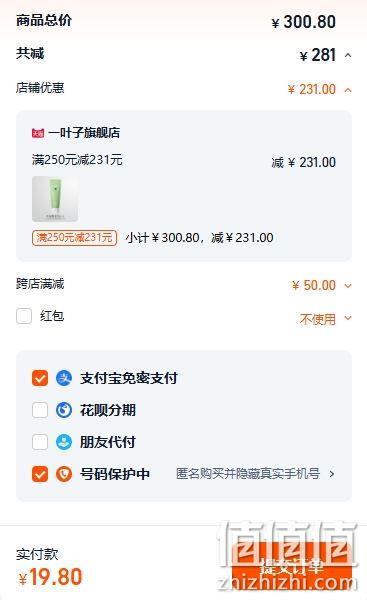Check the 红包 checkbox
Viewport: 367px width, 600px height.
coord(24,316)
